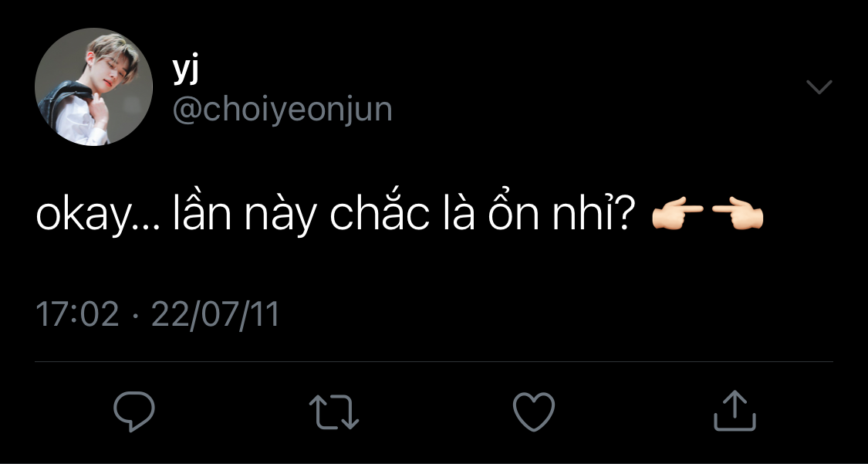868x464 pixels.
Task: Open the reply speech bubble icon
Action: 134,412
